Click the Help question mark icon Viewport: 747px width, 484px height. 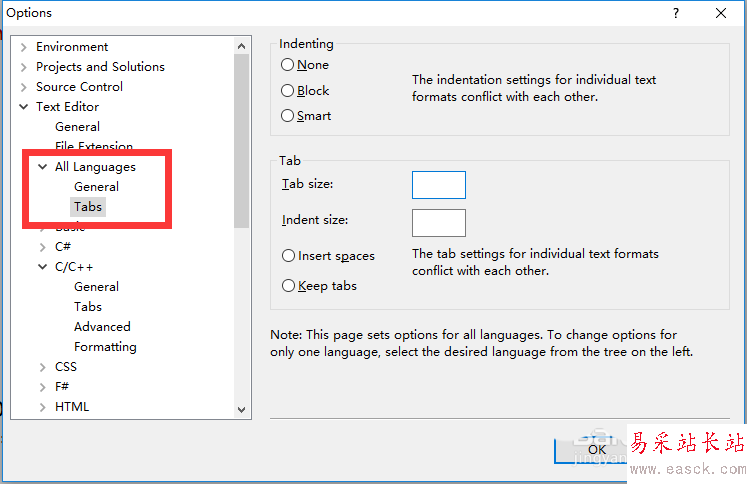[676, 13]
